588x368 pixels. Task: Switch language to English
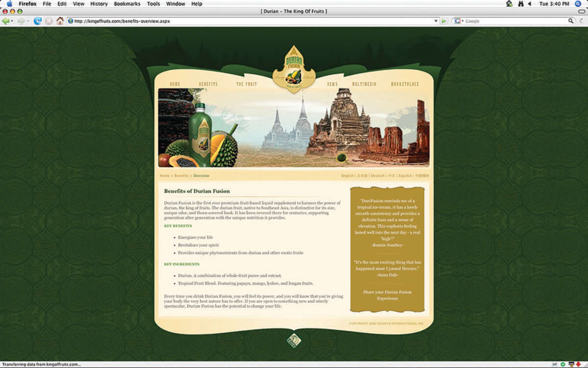(x=347, y=176)
